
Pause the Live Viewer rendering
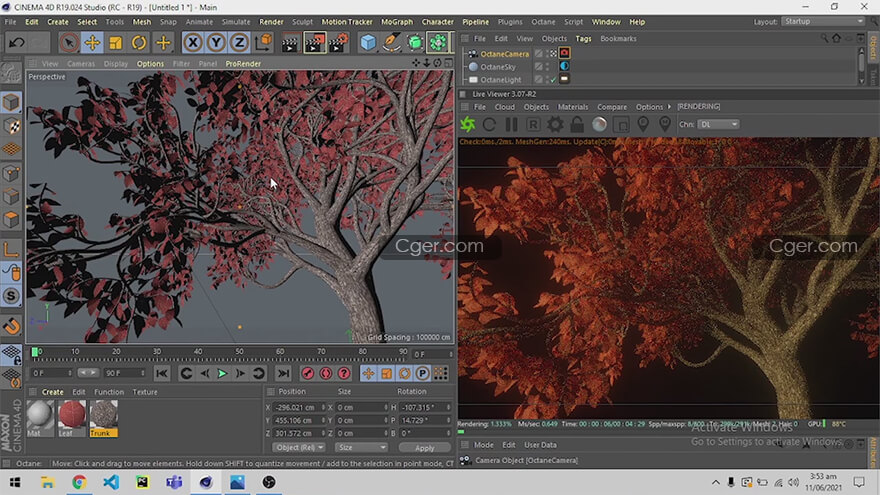coord(511,124)
